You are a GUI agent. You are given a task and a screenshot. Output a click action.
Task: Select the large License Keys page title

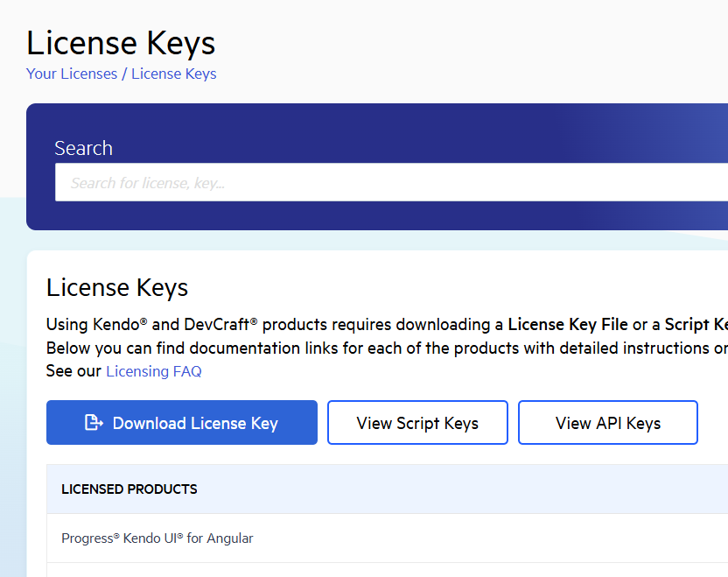point(121,43)
